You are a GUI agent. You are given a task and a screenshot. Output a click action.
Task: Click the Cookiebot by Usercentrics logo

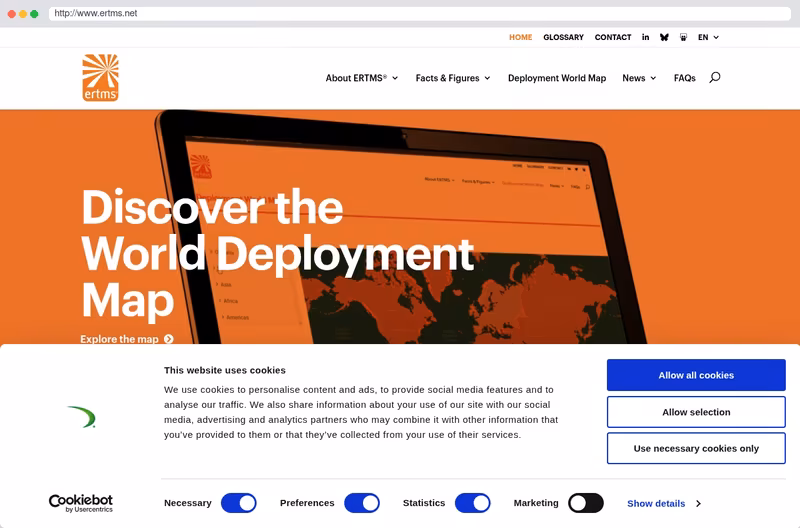(81, 503)
